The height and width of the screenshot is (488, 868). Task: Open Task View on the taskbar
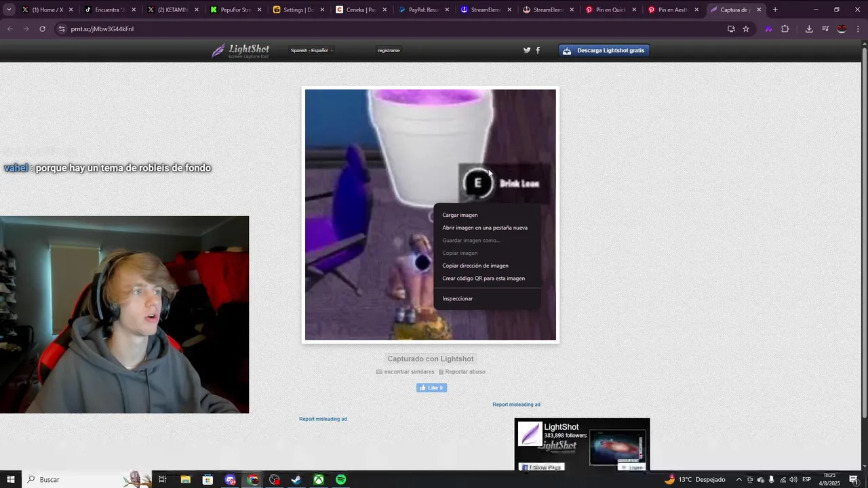click(x=163, y=479)
